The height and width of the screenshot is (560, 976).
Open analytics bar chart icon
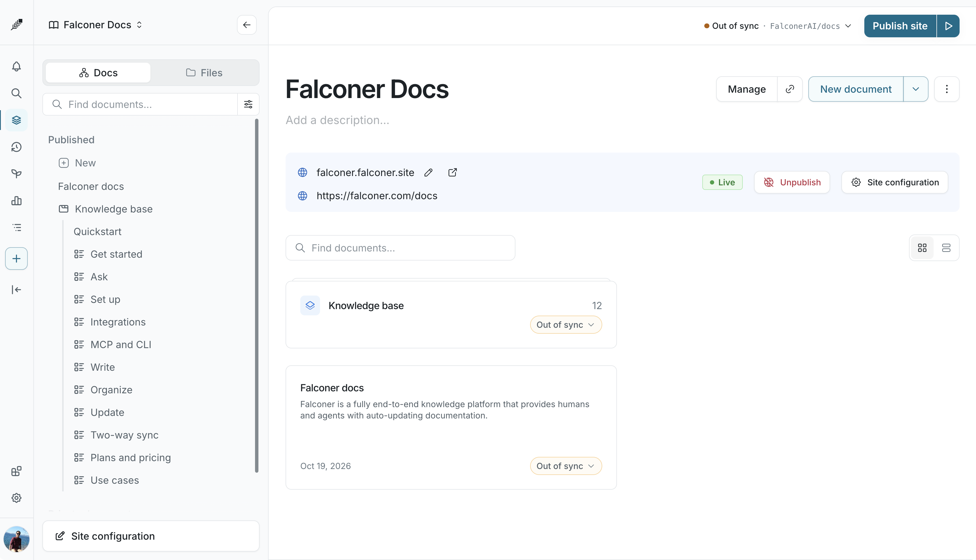(16, 201)
